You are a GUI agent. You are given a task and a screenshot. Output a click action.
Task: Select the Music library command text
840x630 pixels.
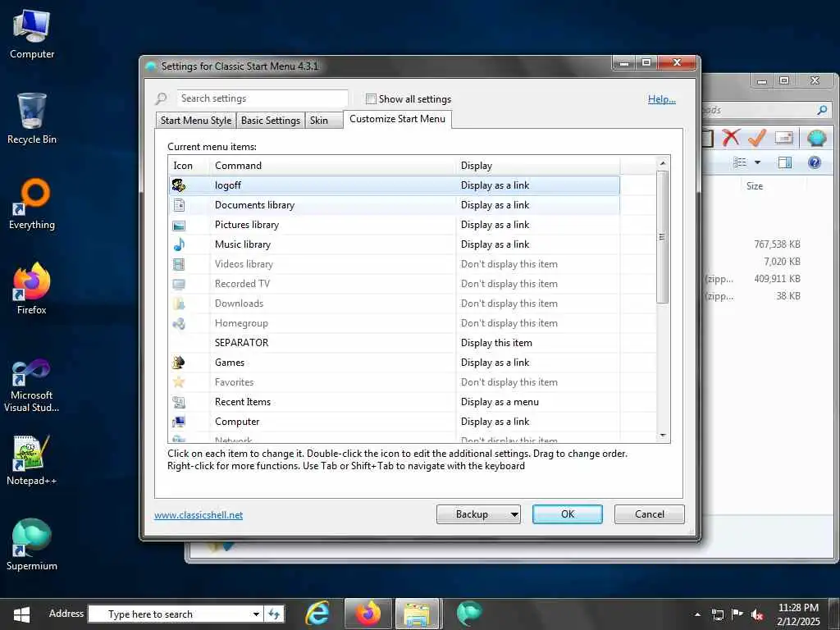(x=243, y=244)
